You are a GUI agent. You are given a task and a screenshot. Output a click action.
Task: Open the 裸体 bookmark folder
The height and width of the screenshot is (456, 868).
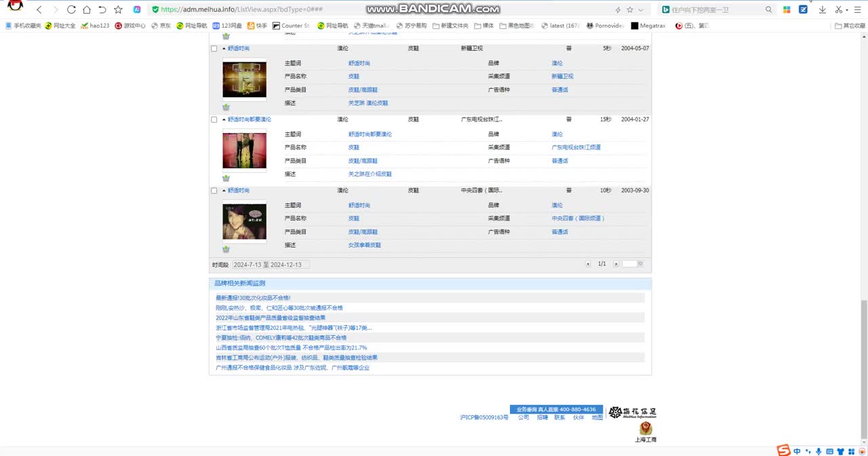point(484,26)
